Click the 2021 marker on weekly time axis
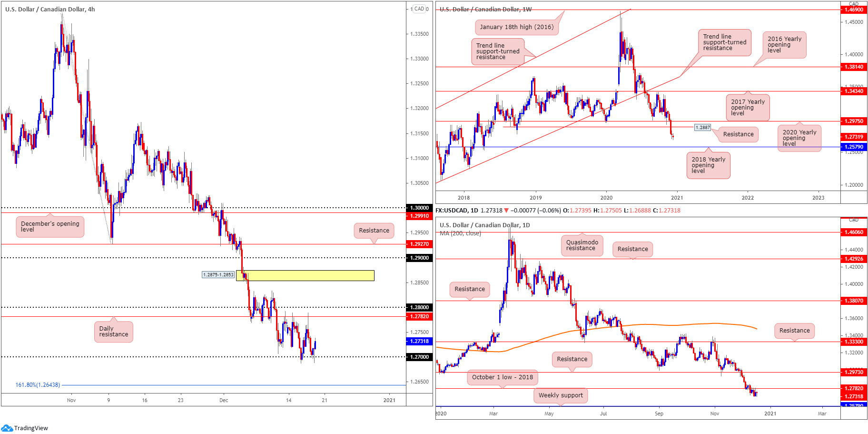This screenshot has height=434, width=868. pyautogui.click(x=677, y=198)
